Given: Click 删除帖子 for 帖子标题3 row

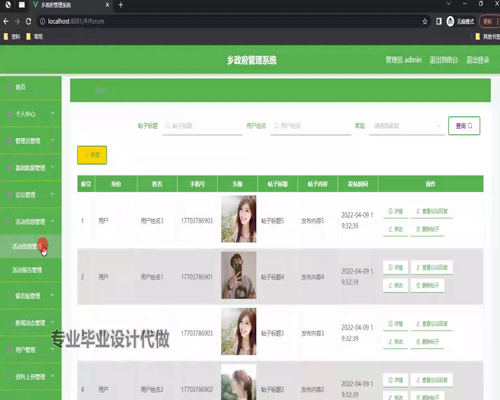Looking at the screenshot, I should click(427, 342).
